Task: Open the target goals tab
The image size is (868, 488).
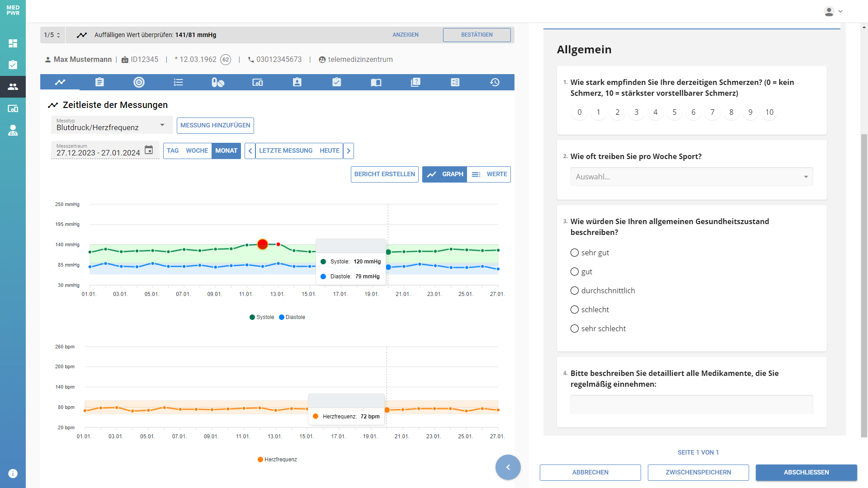Action: (139, 82)
